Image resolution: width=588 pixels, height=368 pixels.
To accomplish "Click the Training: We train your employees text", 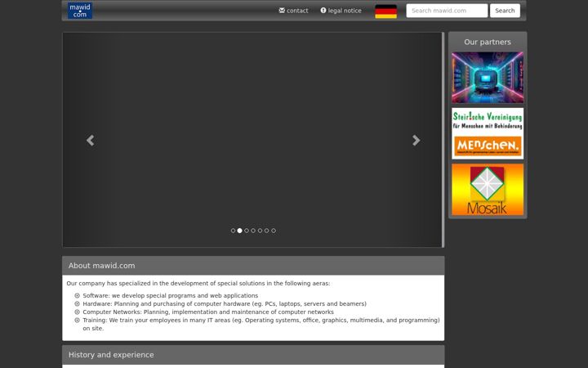I will (261, 324).
